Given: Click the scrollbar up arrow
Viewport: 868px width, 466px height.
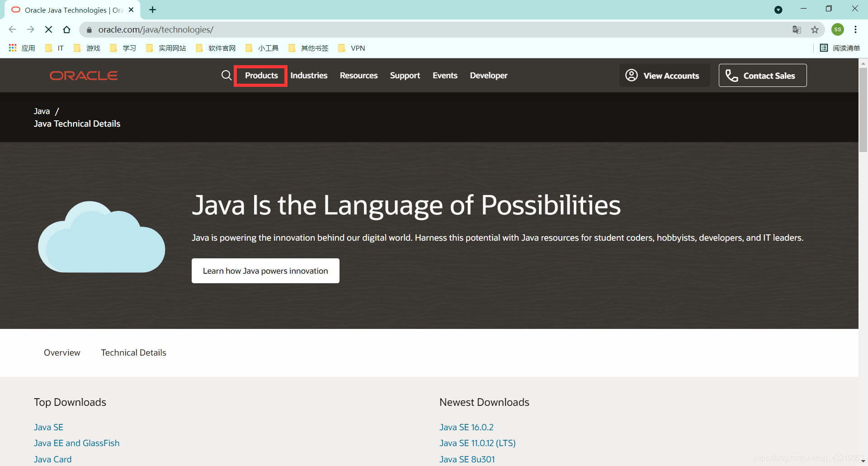Looking at the screenshot, I should [863, 63].
